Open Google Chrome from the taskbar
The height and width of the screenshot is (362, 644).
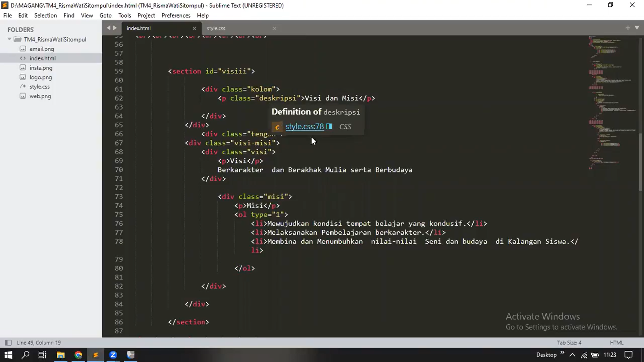coord(78,355)
